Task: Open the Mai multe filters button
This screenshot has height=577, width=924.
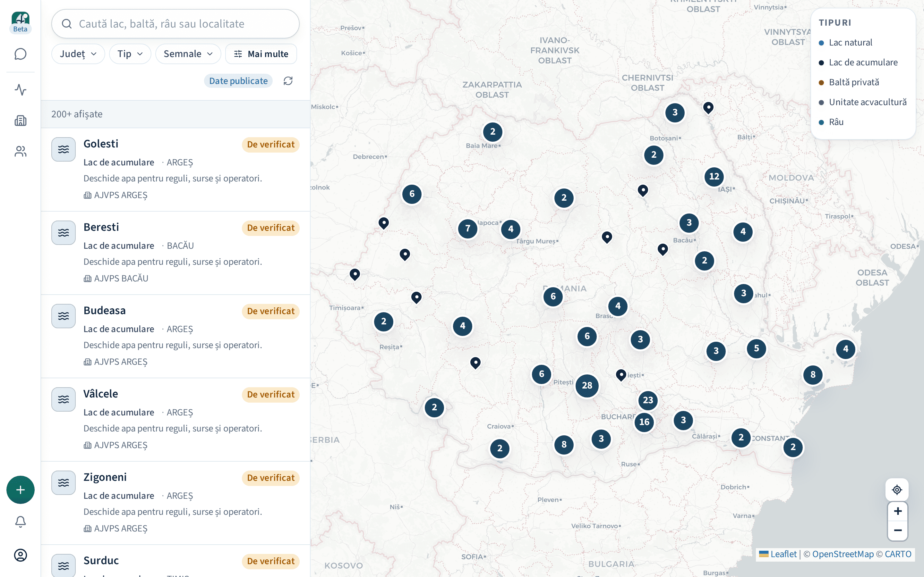Action: click(261, 54)
